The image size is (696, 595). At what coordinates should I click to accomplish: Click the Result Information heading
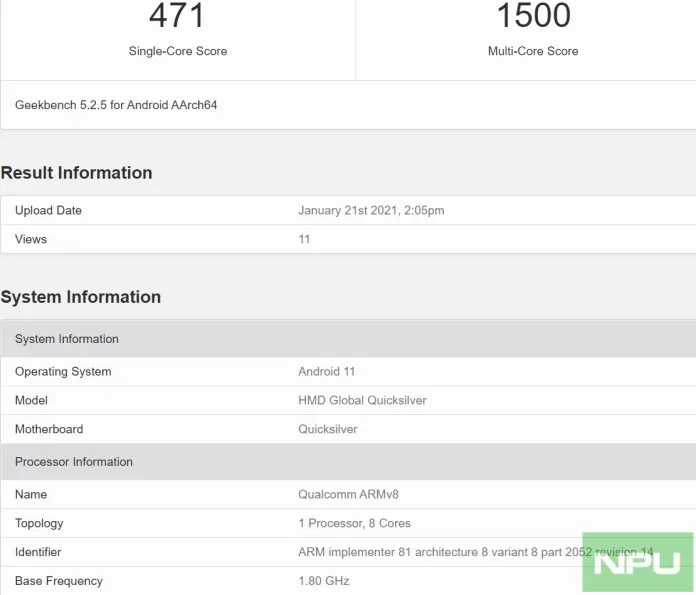coord(77,173)
